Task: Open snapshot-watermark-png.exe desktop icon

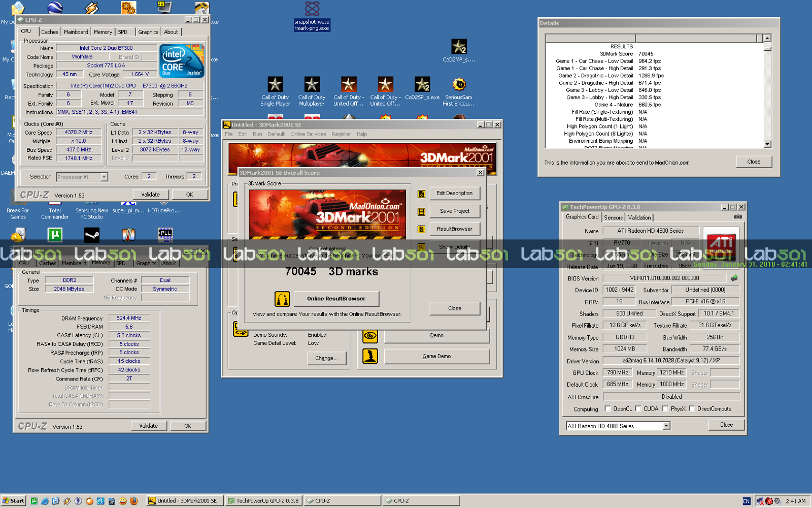Action: pos(312,17)
